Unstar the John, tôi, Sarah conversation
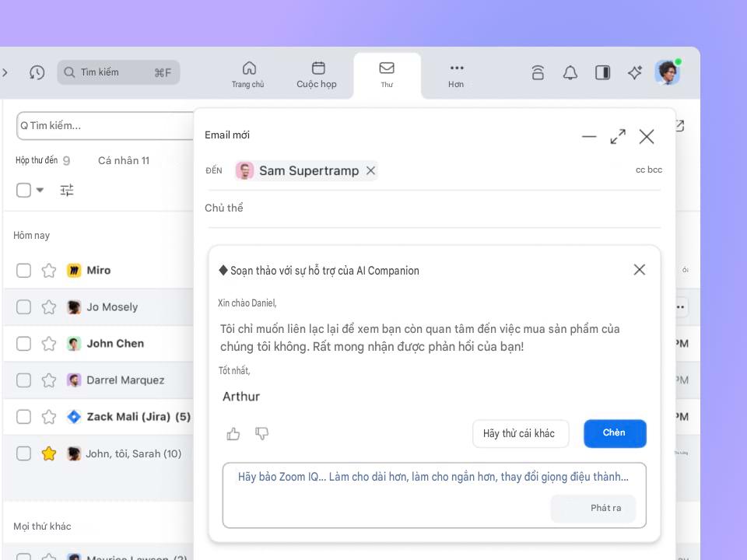 coord(48,453)
